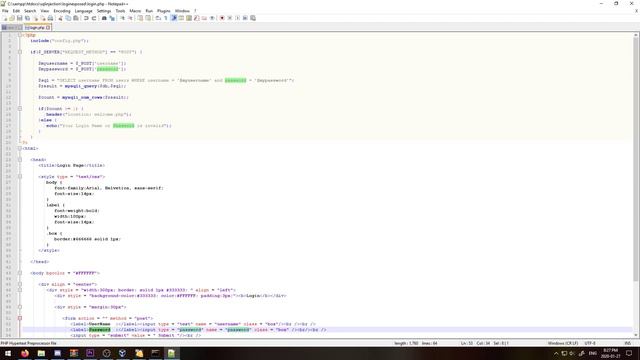
Task: Open the Language menu
Action: pos(84,11)
